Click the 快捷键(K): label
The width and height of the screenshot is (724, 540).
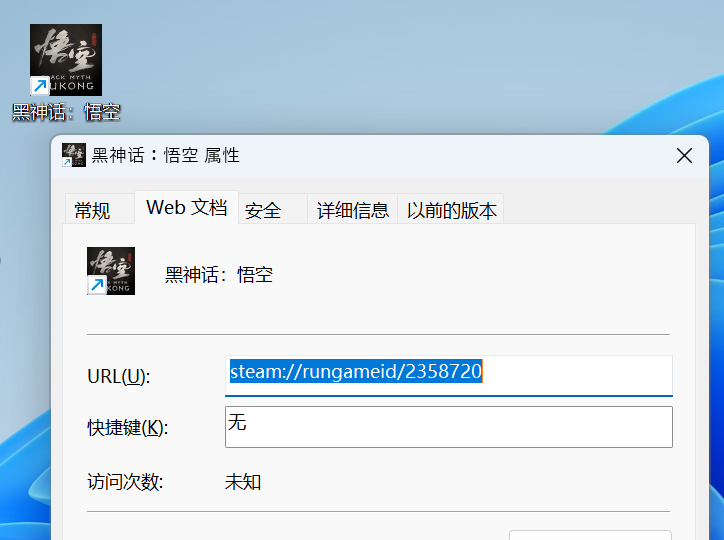pos(128,428)
